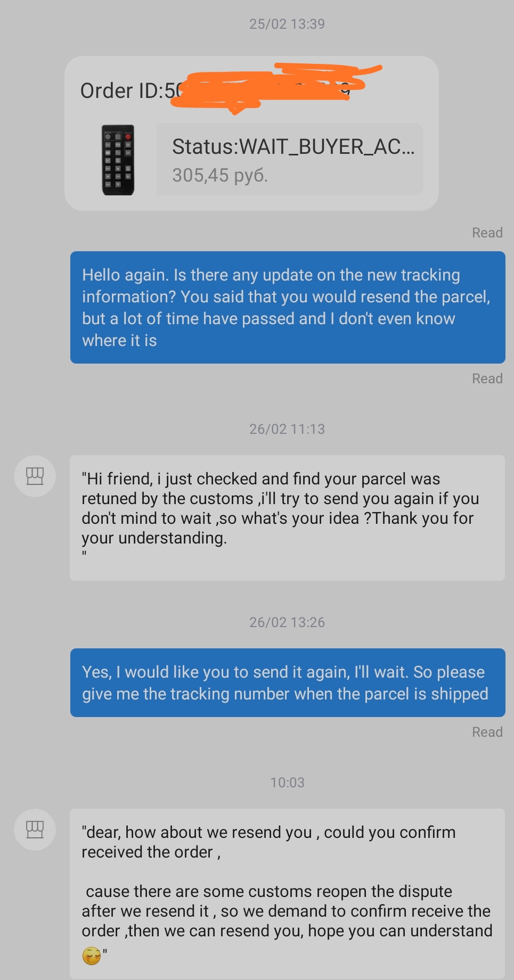Tap the 305,45 руб. price

tap(219, 175)
